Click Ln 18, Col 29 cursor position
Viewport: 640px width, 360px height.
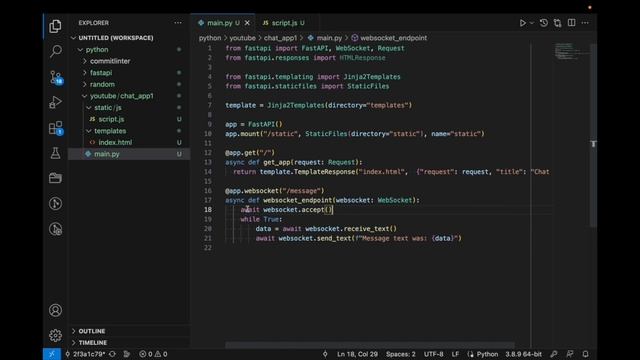click(357, 354)
